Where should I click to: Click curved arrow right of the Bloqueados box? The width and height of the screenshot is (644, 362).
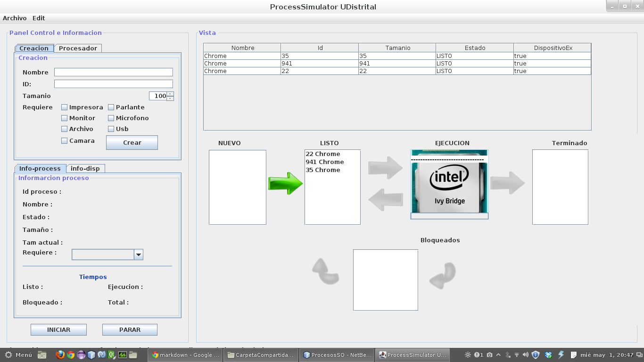click(x=443, y=276)
